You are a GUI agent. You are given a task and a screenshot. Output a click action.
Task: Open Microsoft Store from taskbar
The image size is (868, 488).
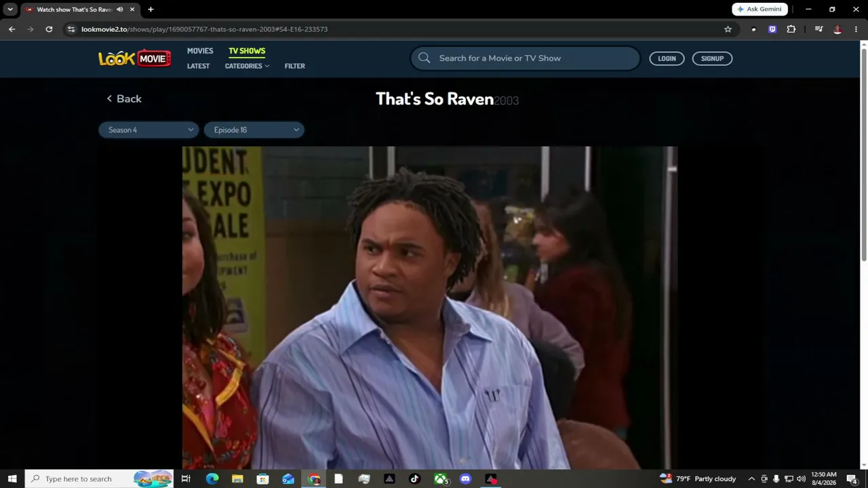tap(262, 479)
